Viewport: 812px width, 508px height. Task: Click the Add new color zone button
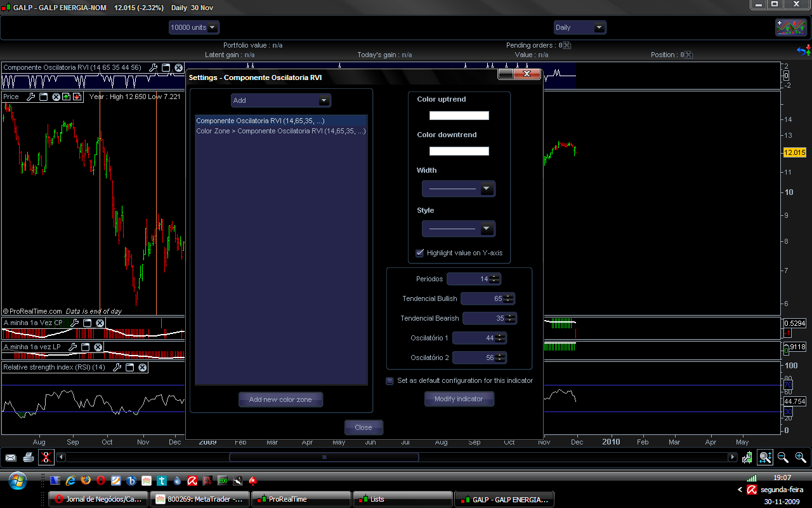(281, 399)
